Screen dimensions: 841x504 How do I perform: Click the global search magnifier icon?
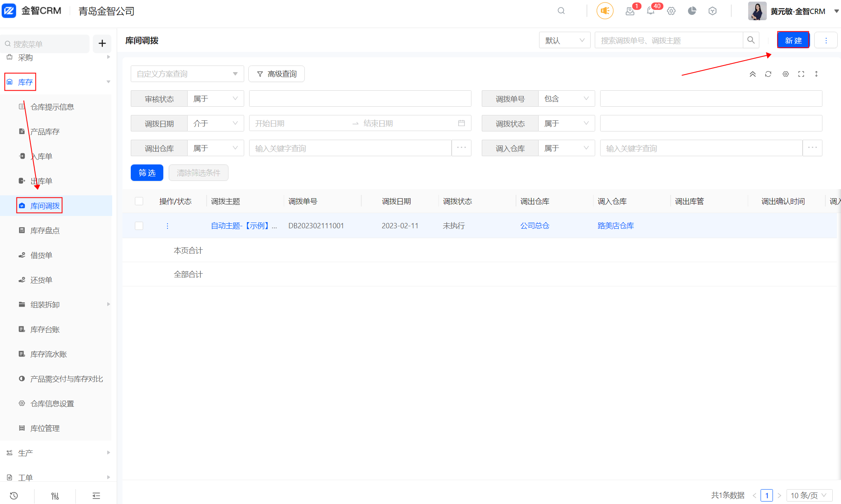click(x=561, y=11)
